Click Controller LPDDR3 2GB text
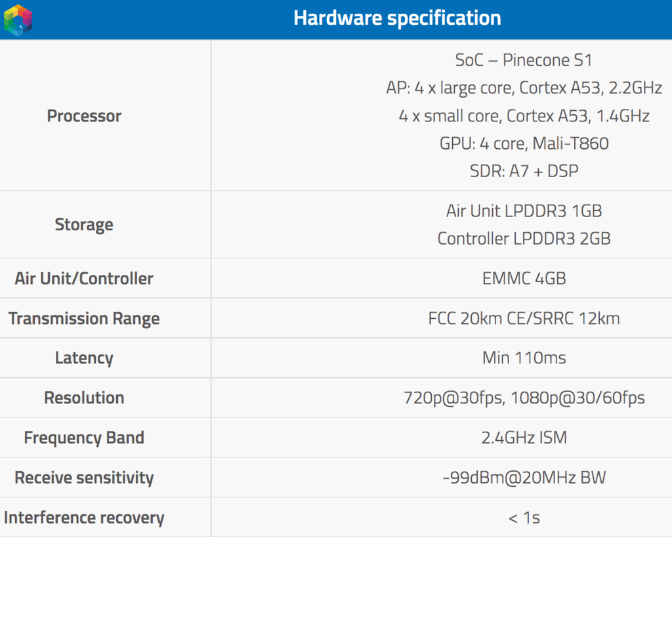 pyautogui.click(x=524, y=238)
